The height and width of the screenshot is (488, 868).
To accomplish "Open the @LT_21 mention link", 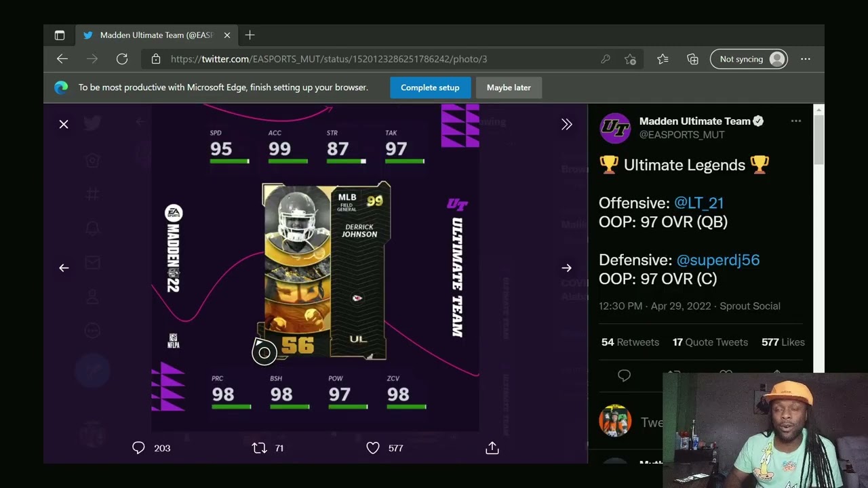I will tap(699, 203).
